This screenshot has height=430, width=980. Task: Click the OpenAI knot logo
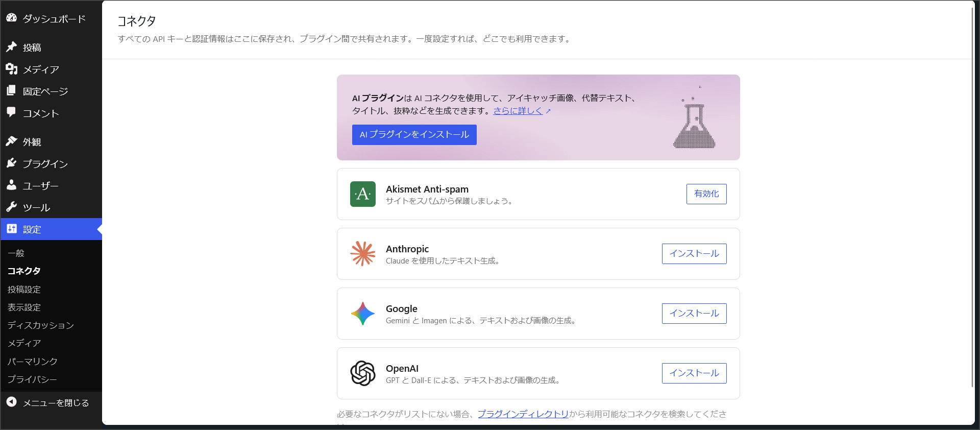coord(363,373)
